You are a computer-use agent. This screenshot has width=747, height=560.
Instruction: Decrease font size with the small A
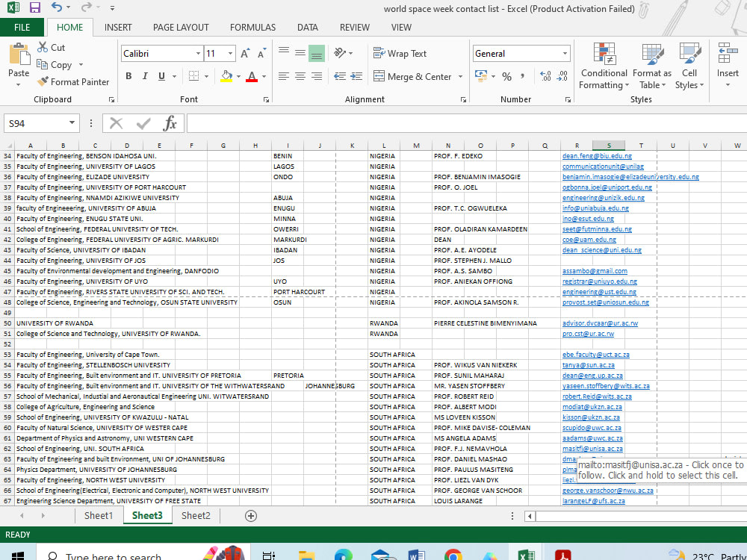tap(261, 53)
